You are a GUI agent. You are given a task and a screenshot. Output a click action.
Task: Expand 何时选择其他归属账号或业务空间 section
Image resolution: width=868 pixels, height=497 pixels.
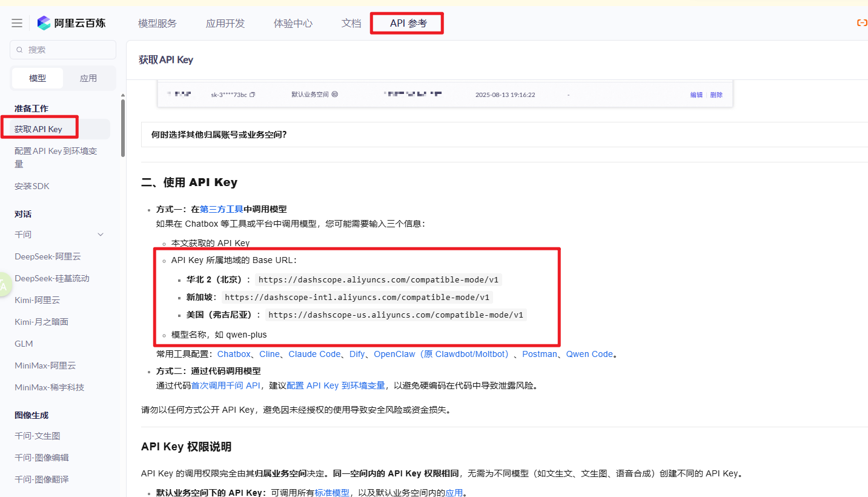coord(504,135)
